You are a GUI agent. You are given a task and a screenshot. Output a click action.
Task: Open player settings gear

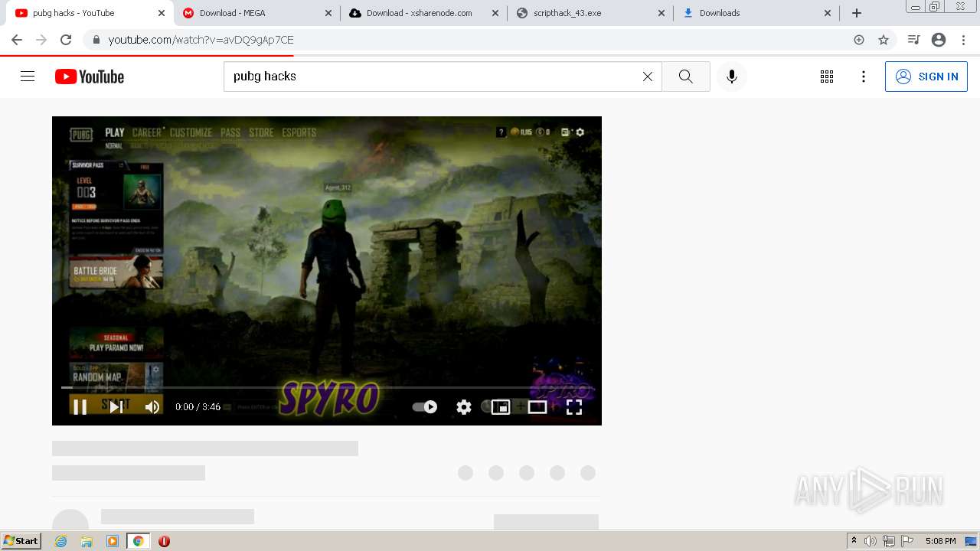point(464,407)
